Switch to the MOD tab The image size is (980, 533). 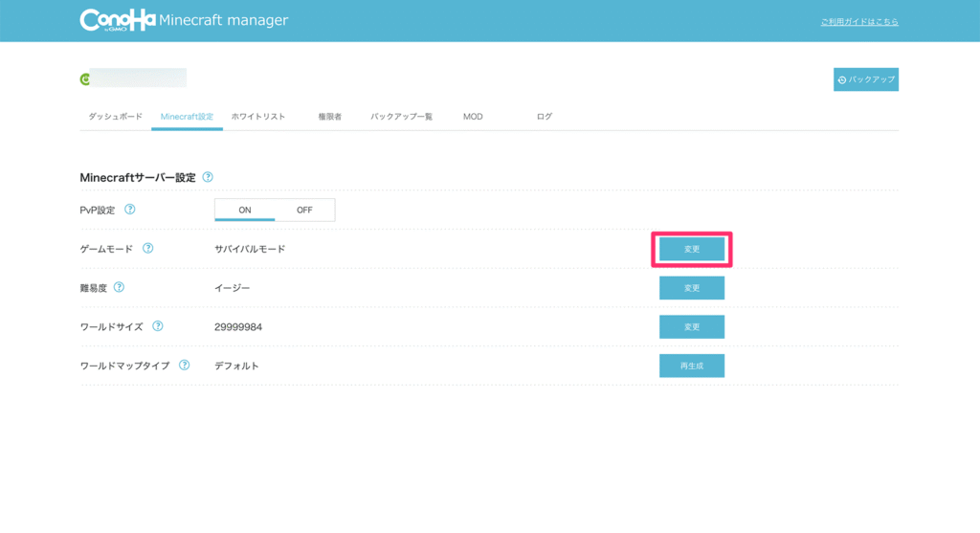pyautogui.click(x=473, y=117)
